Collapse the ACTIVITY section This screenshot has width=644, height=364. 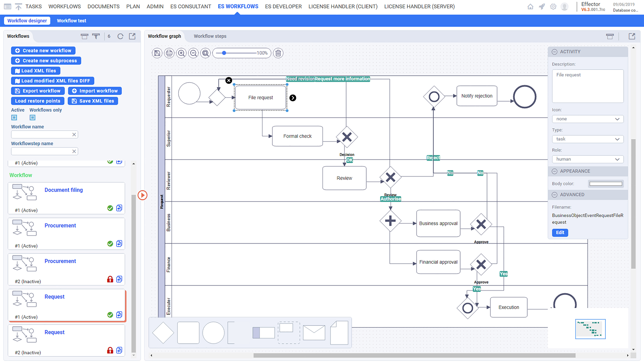tap(554, 52)
